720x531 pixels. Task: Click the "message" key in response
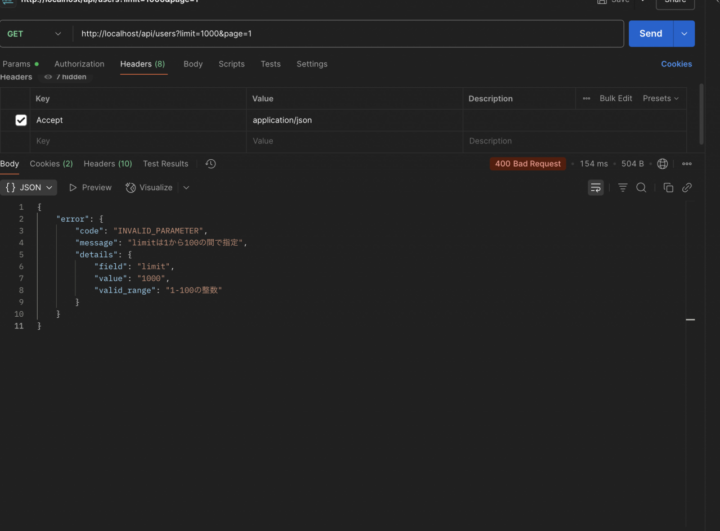click(96, 243)
